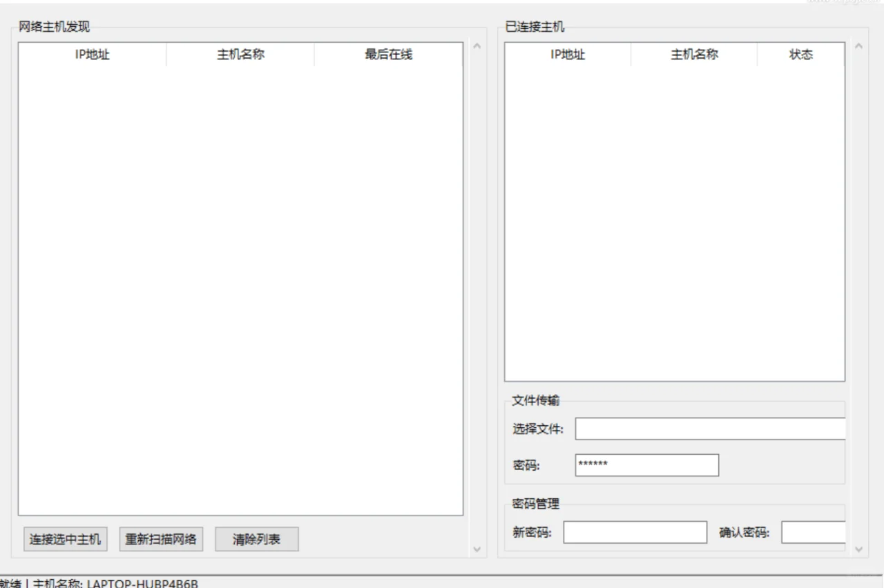Screen dimensions: 884x588
Task: Click the 新密码 input box
Action: point(635,532)
